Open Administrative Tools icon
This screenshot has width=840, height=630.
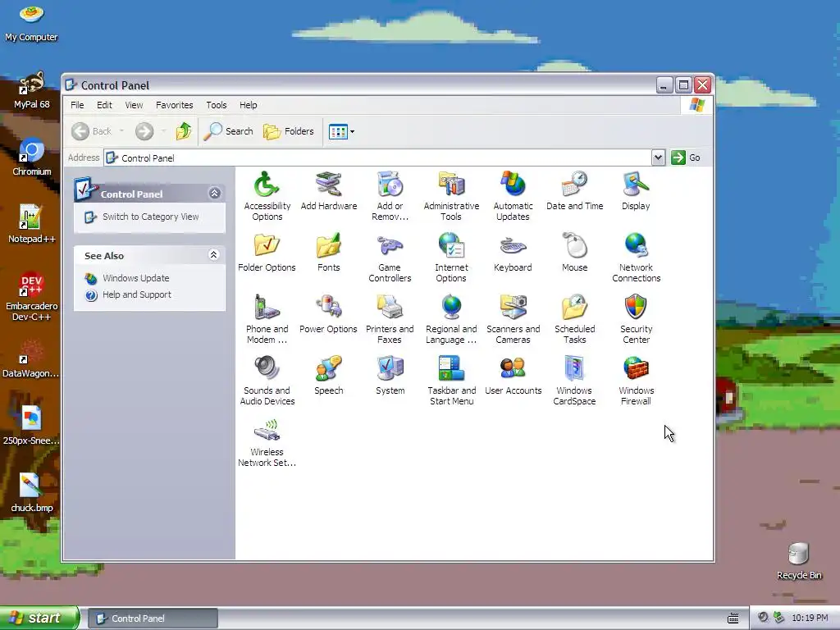tap(452, 185)
